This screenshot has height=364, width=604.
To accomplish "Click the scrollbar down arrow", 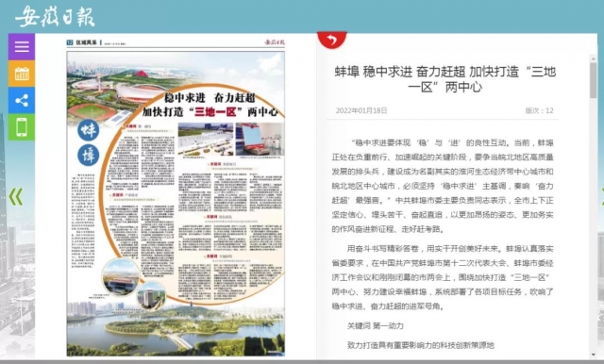I will (594, 355).
